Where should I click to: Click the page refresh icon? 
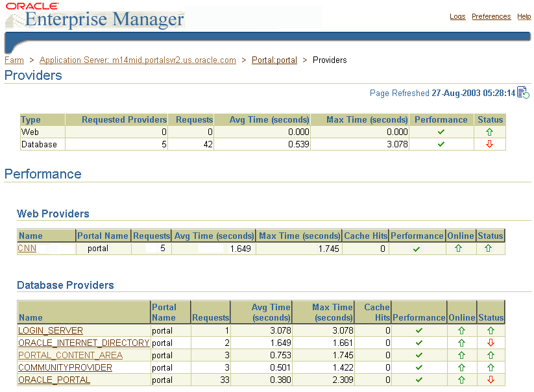523,92
